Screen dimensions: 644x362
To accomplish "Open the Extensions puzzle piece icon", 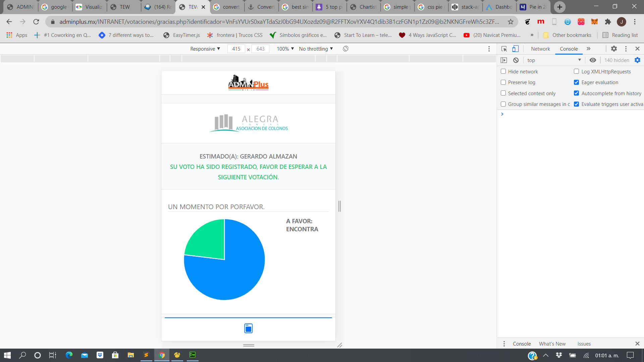I will tap(608, 22).
